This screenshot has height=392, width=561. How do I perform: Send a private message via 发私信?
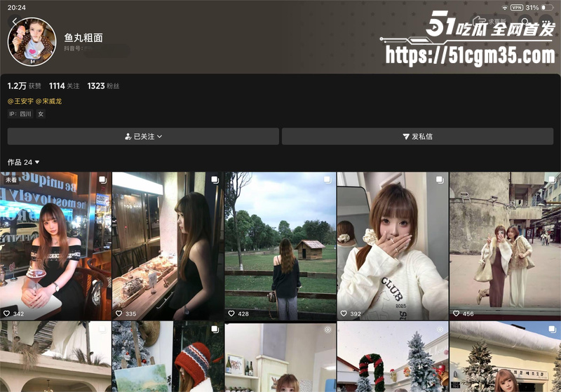tap(417, 136)
